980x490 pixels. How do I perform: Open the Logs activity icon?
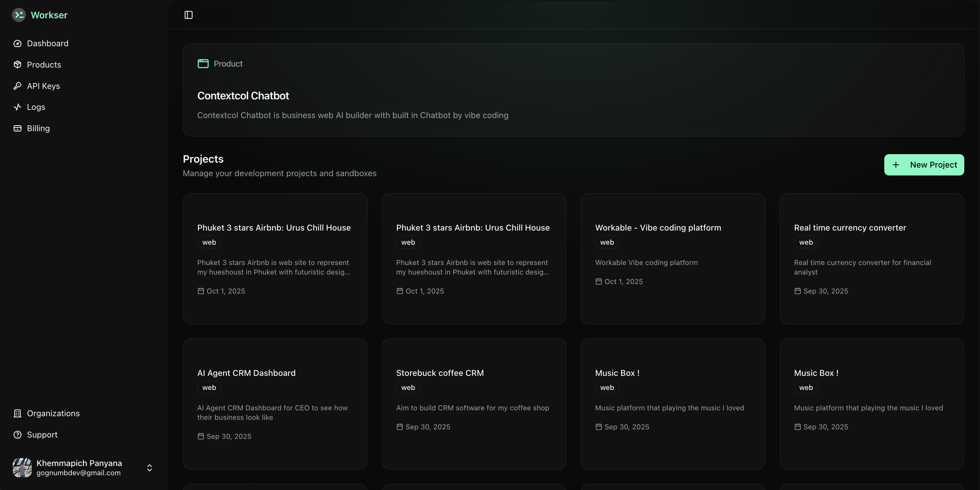(x=17, y=107)
